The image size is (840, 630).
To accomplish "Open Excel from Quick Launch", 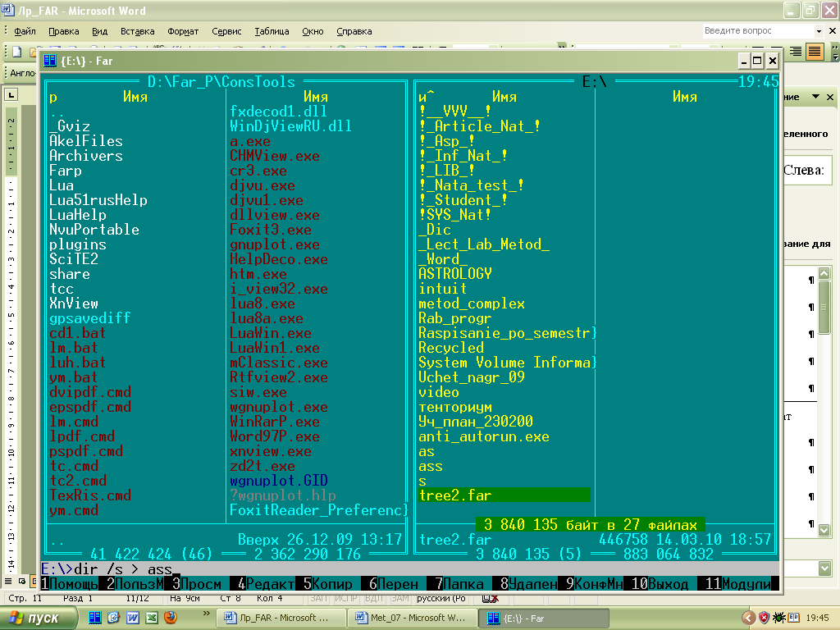I will click(152, 618).
